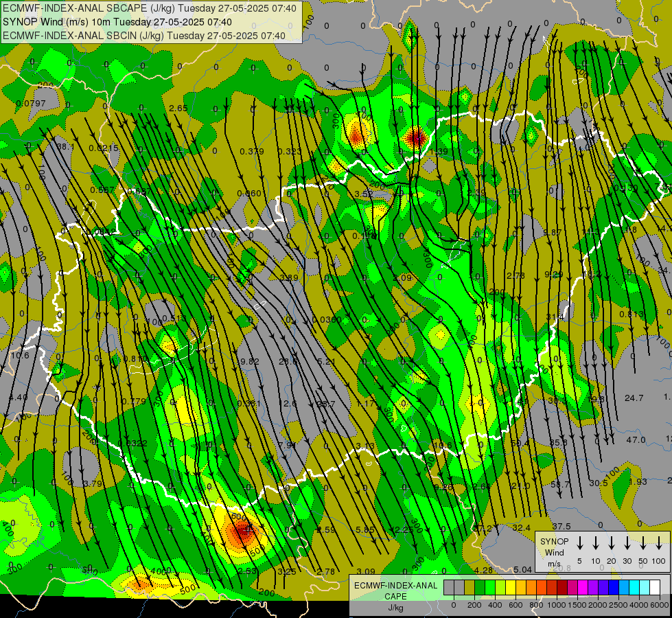Click the map value 47.0

click(636, 439)
